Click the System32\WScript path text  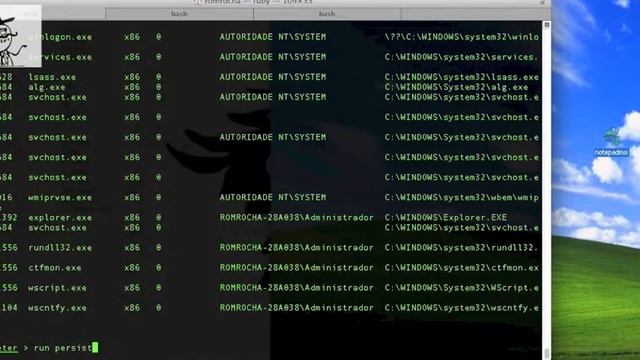tap(462, 288)
